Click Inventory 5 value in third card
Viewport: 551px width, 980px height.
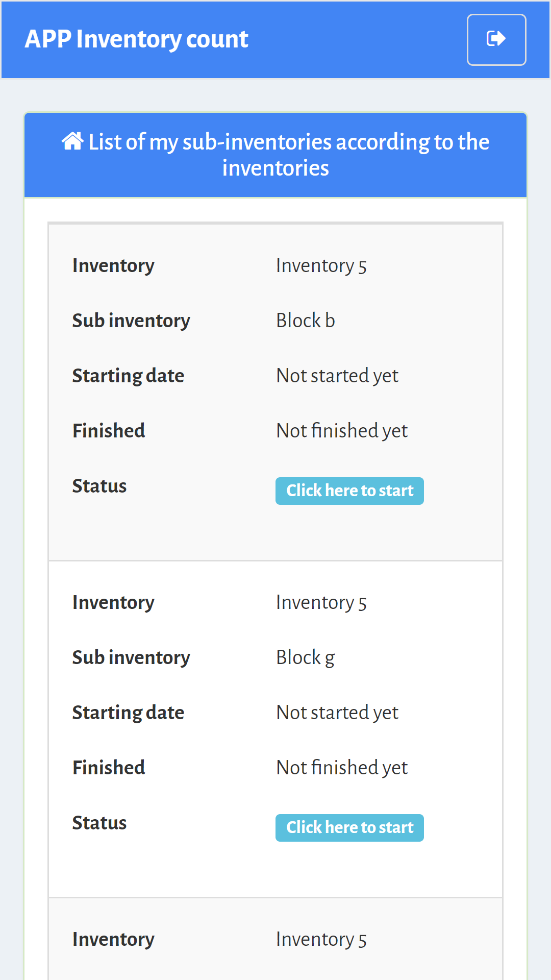[x=321, y=940]
